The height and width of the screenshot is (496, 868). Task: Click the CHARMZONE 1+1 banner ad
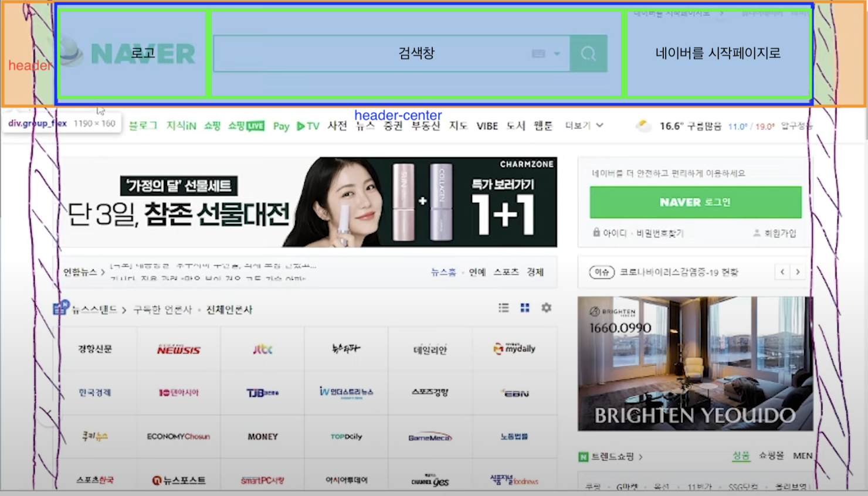pos(309,202)
